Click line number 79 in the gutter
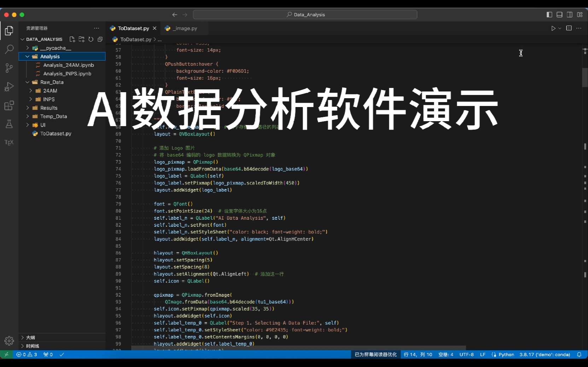Screen dimensions: 588x367 pos(118,204)
